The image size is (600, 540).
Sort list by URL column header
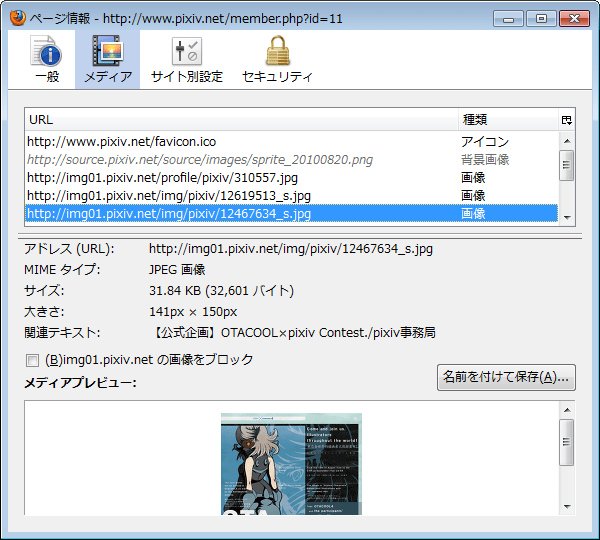click(x=242, y=120)
